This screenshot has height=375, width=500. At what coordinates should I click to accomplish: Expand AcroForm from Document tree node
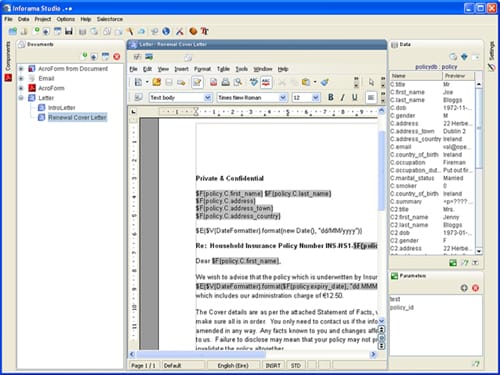(21, 69)
